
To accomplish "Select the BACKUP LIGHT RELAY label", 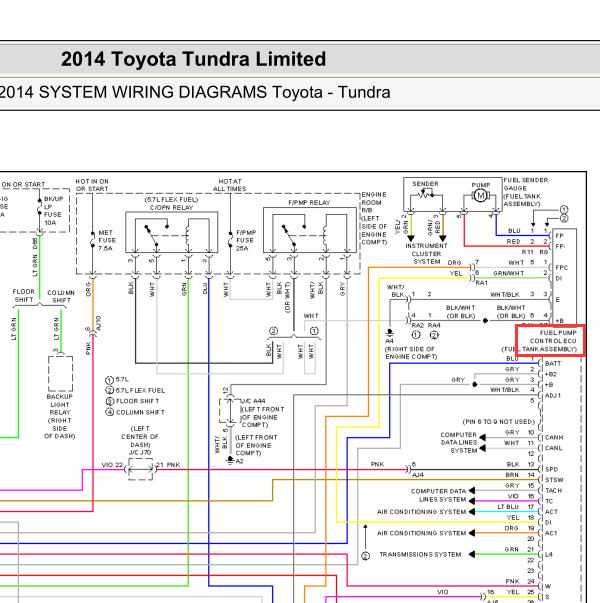I will pyautogui.click(x=60, y=416).
